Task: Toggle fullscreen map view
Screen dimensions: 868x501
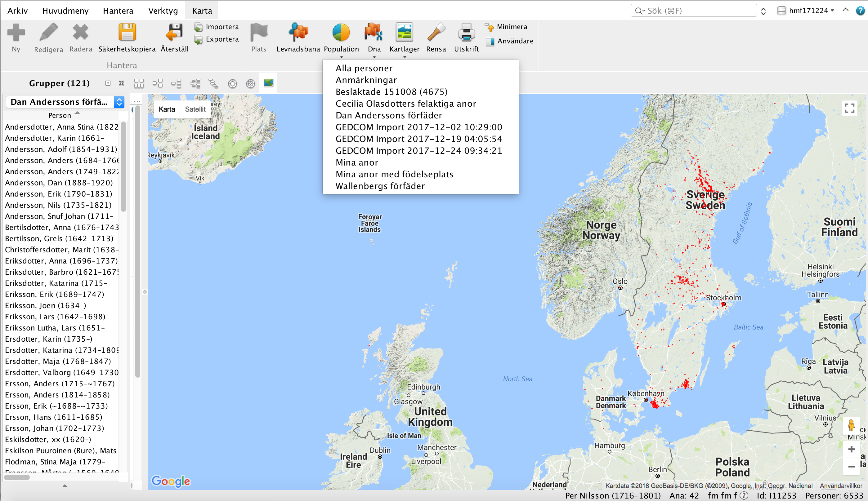Action: coord(849,109)
